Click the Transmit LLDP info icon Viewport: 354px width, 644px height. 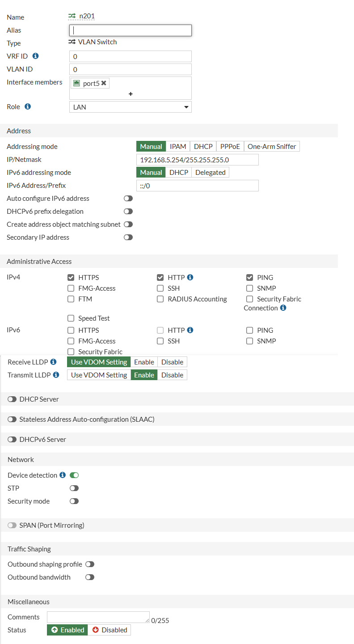pyautogui.click(x=56, y=375)
